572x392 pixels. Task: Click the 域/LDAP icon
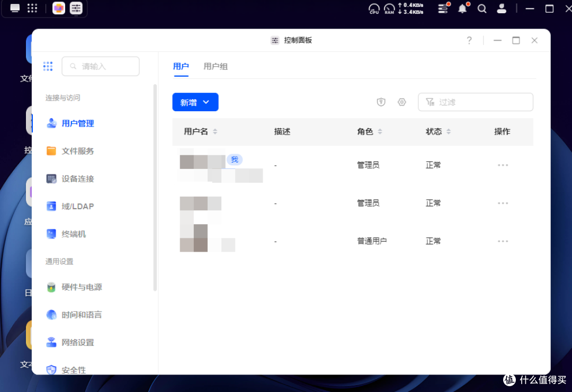[51, 206]
